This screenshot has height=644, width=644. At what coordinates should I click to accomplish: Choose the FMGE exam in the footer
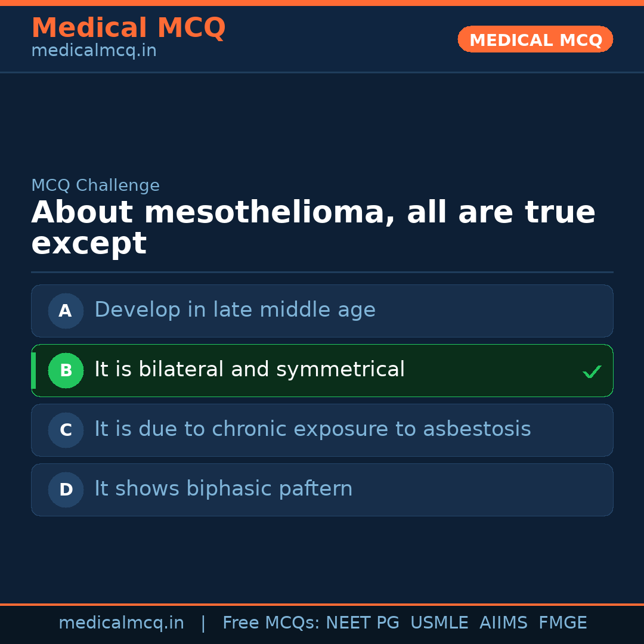(562, 623)
